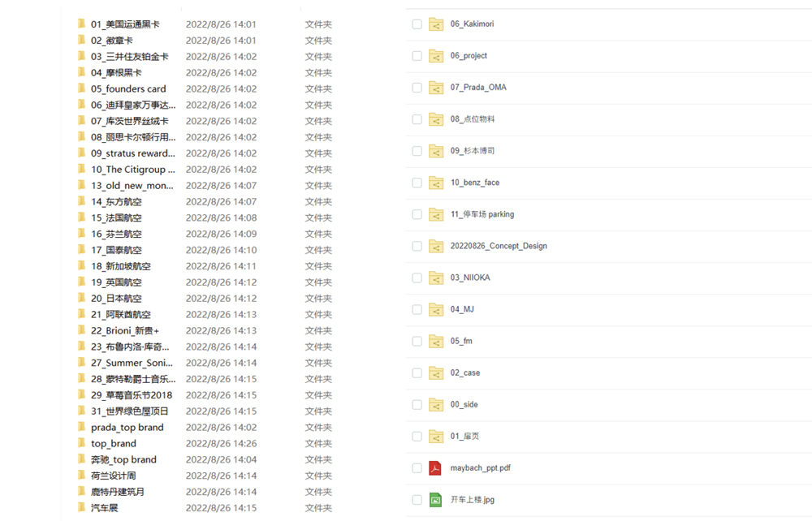
Task: Click the 19_英国航空 folder name
Action: (116, 282)
